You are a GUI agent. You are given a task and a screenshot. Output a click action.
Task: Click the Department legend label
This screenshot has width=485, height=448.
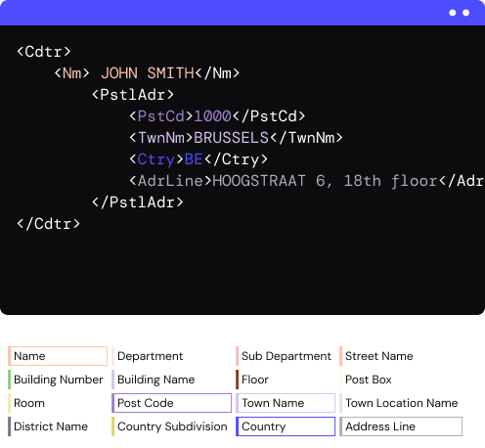point(150,356)
